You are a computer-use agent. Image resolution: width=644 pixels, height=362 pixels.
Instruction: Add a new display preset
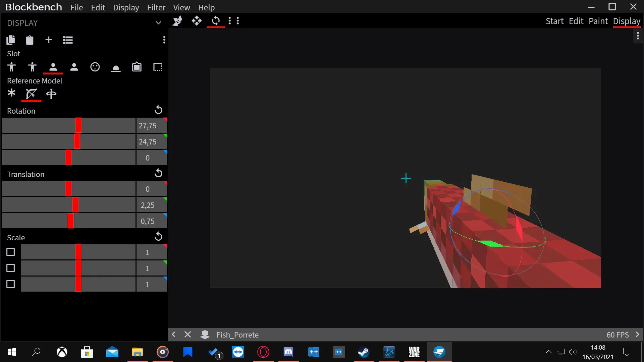[49, 40]
